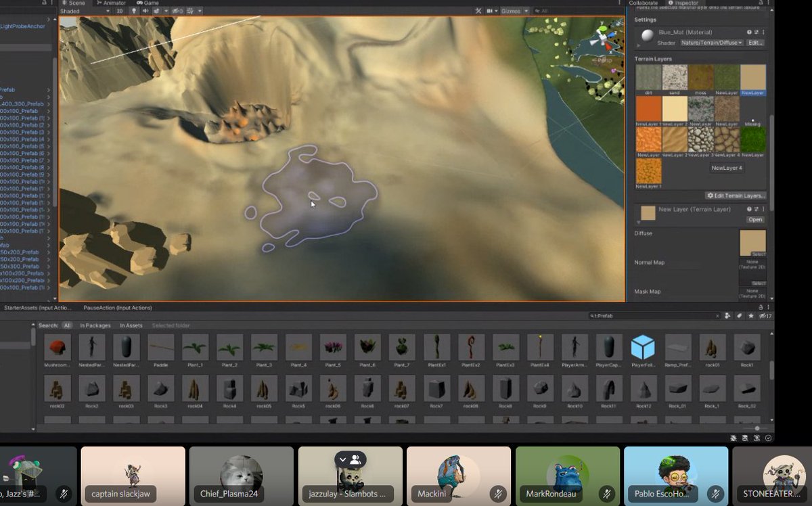The image size is (812, 506).
Task: Toggle scene lighting bulb icon
Action: (x=134, y=11)
